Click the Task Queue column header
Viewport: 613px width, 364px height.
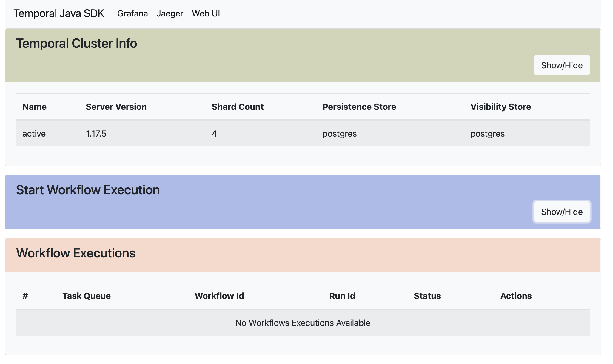pyautogui.click(x=87, y=296)
